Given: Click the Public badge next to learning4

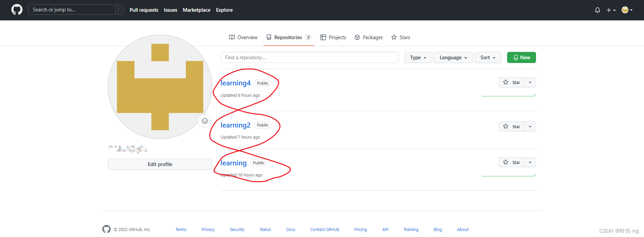Looking at the screenshot, I should (263, 83).
